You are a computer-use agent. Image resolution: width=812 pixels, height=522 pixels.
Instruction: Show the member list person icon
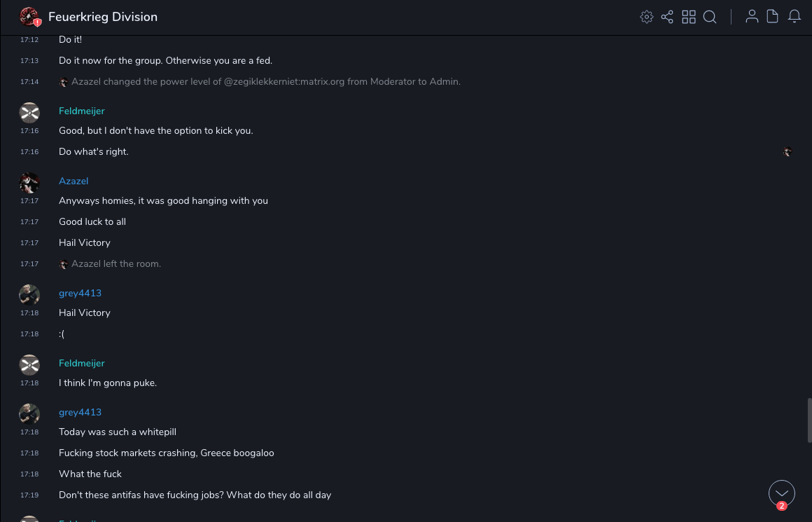[752, 17]
